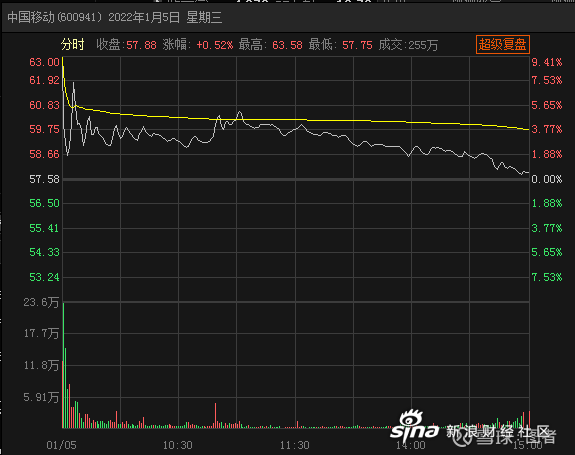
Task: Click the 01/05 date axis label
Action: pos(61,445)
